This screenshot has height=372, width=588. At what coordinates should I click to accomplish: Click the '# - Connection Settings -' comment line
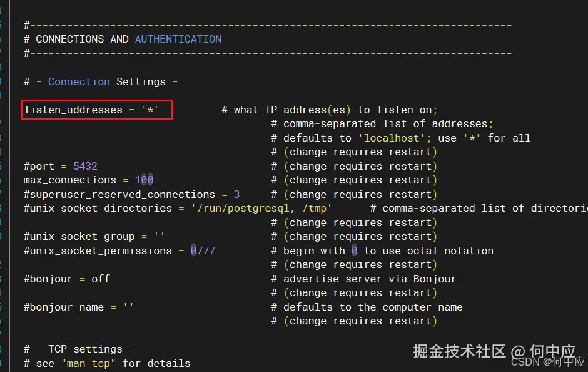pos(101,82)
